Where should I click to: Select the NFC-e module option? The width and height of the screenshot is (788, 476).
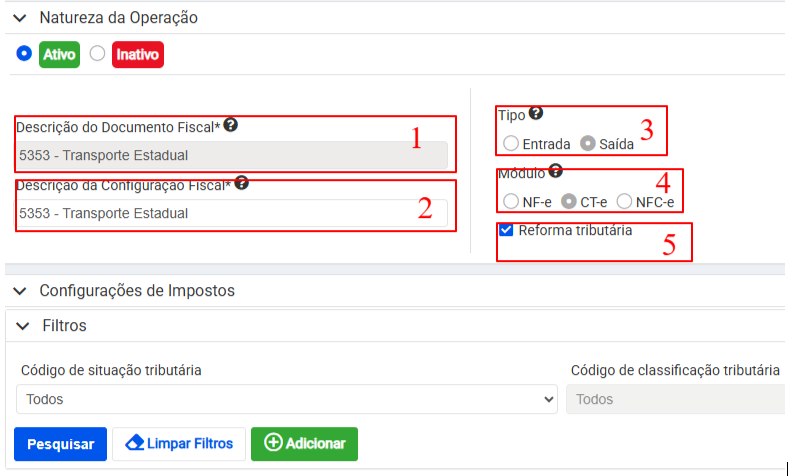point(625,201)
